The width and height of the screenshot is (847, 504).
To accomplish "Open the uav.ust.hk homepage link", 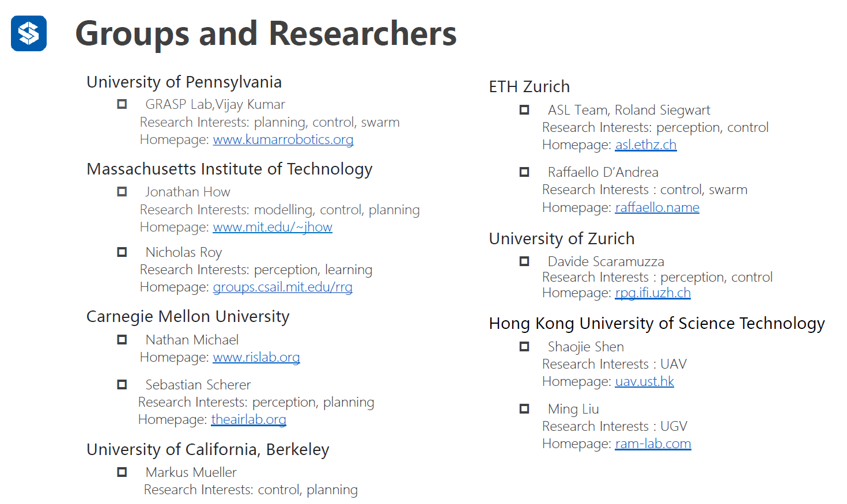I will [x=644, y=381].
